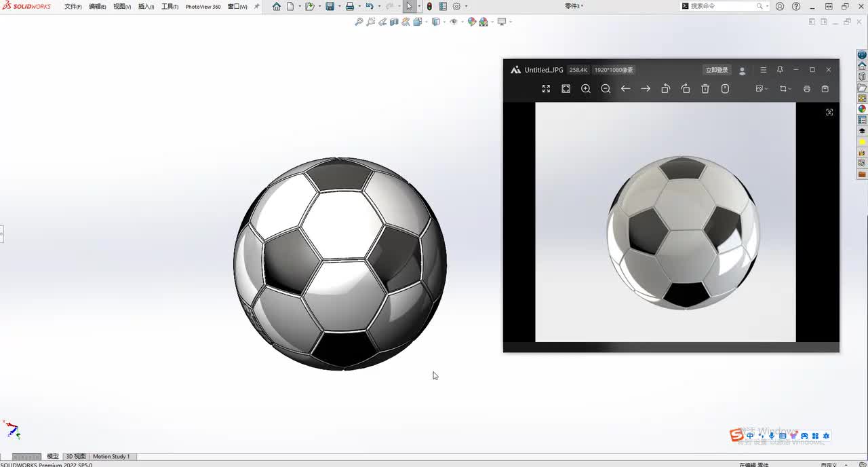Zoom in on the image in viewer
The width and height of the screenshot is (868, 467).
[586, 89]
